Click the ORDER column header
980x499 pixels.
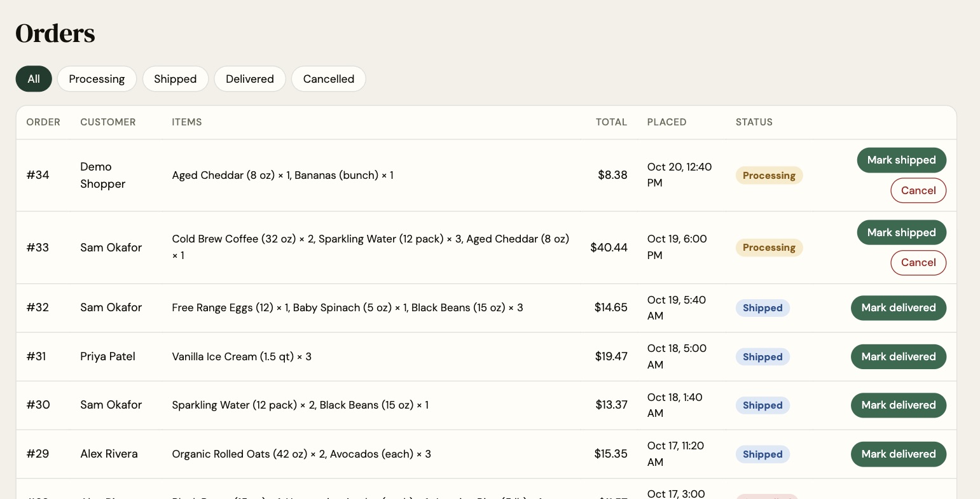pyautogui.click(x=43, y=122)
